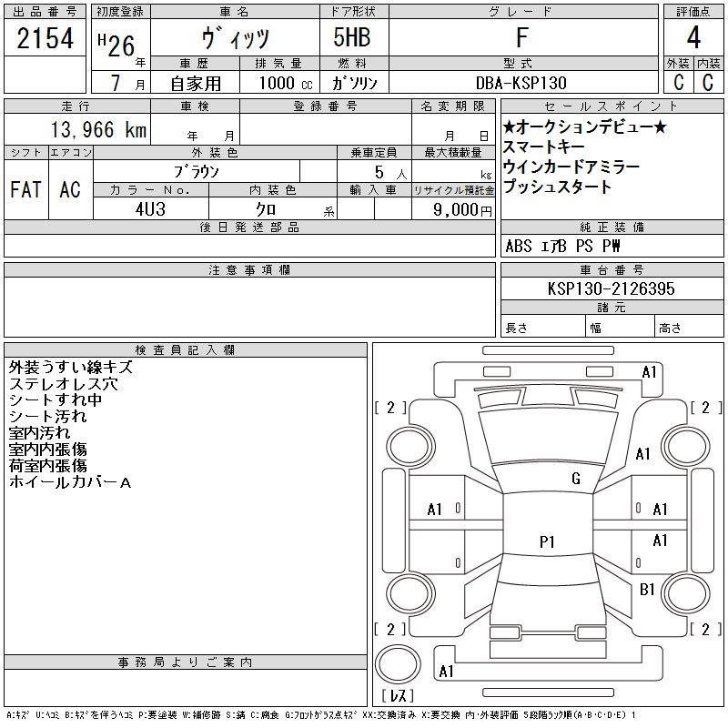Click the ★オークションデビュー★ sales point
728x728 pixels.
click(584, 126)
